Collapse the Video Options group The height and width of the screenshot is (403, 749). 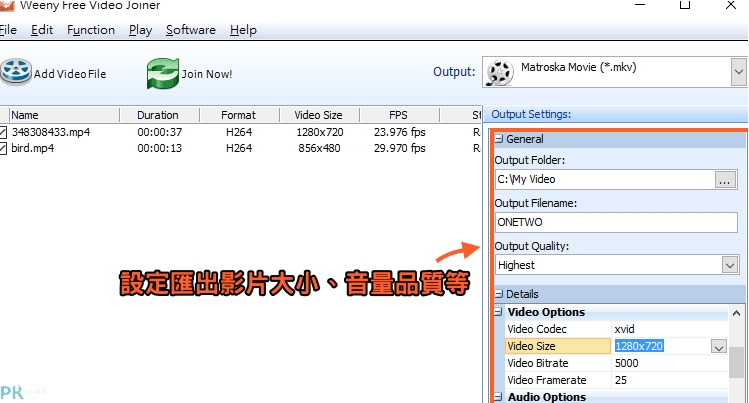(498, 312)
